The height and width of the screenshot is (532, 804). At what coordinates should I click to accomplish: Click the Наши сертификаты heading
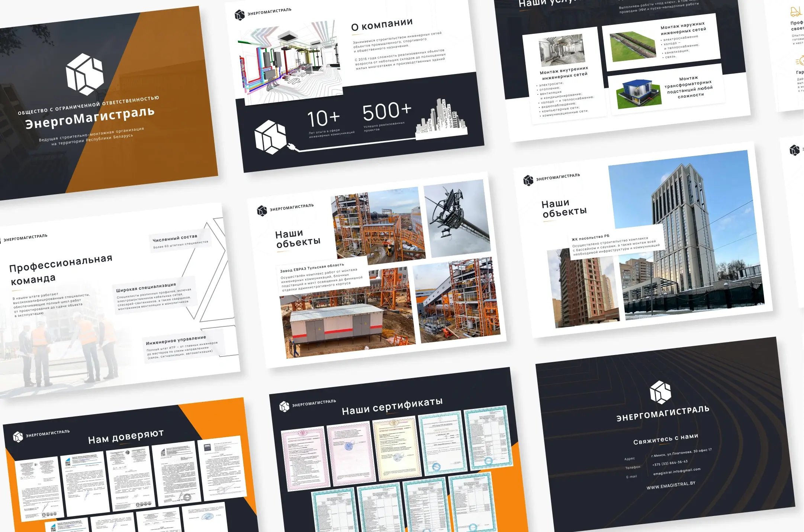[392, 406]
